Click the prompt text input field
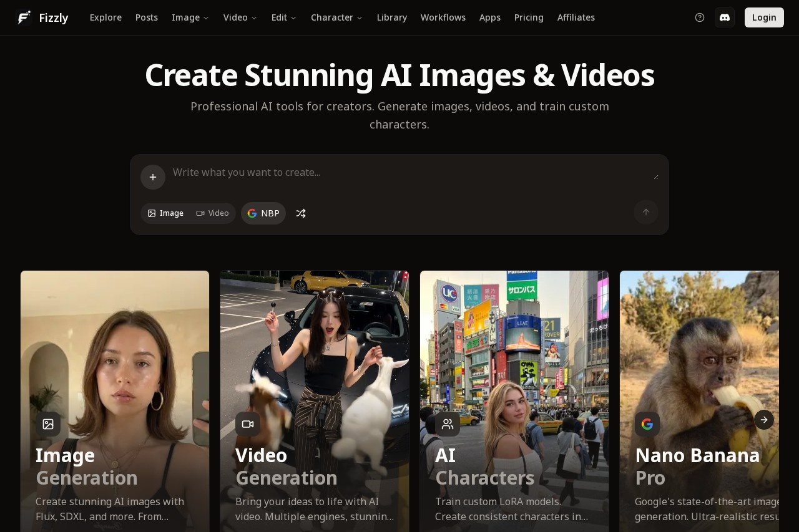 (x=412, y=173)
